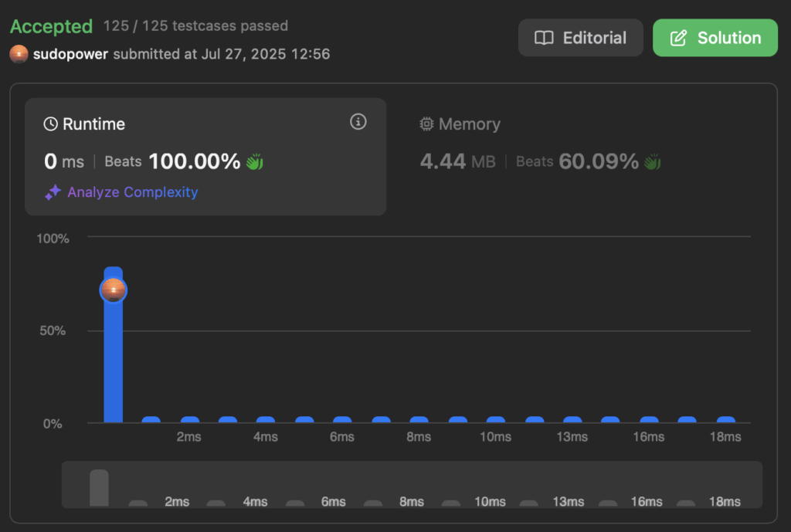
Task: Click the chart bar above 18ms label
Action: (x=726, y=419)
